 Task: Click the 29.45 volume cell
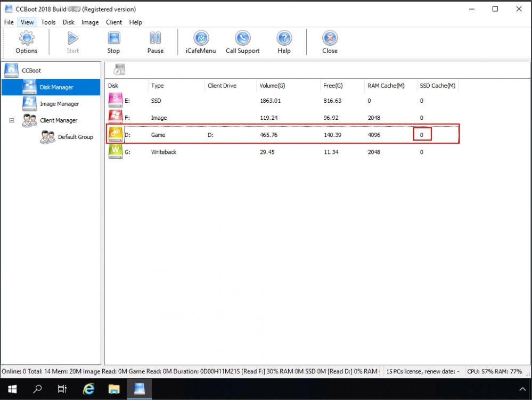(x=267, y=152)
